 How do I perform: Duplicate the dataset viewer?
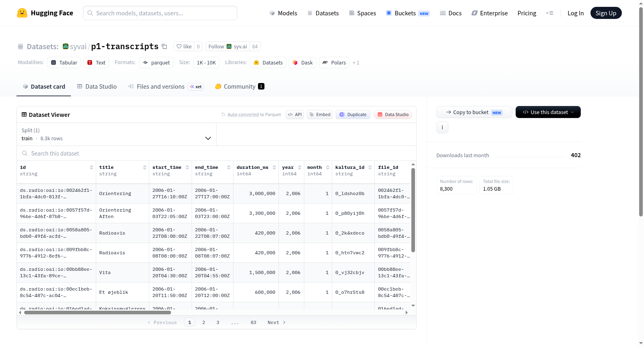click(x=353, y=114)
